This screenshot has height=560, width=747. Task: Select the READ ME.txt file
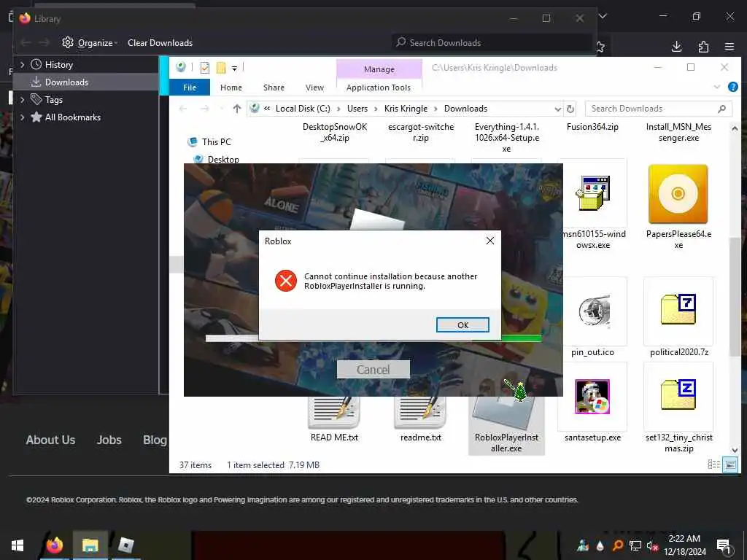pyautogui.click(x=334, y=419)
